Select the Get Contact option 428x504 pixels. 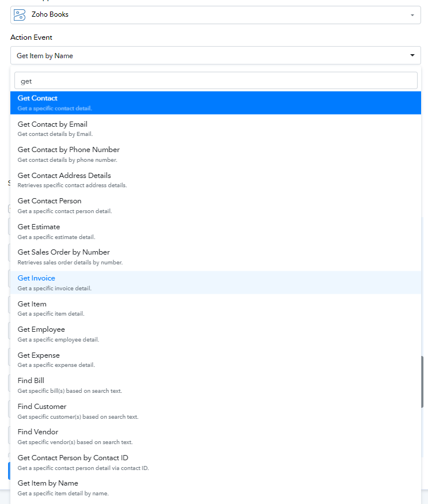pos(215,103)
